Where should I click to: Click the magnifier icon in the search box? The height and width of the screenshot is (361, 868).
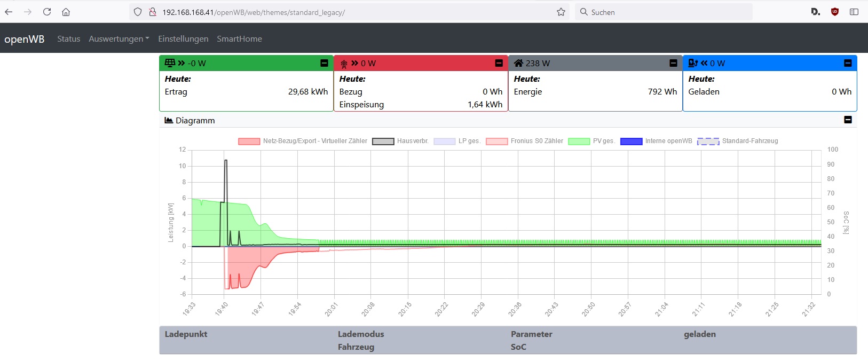[x=583, y=12]
